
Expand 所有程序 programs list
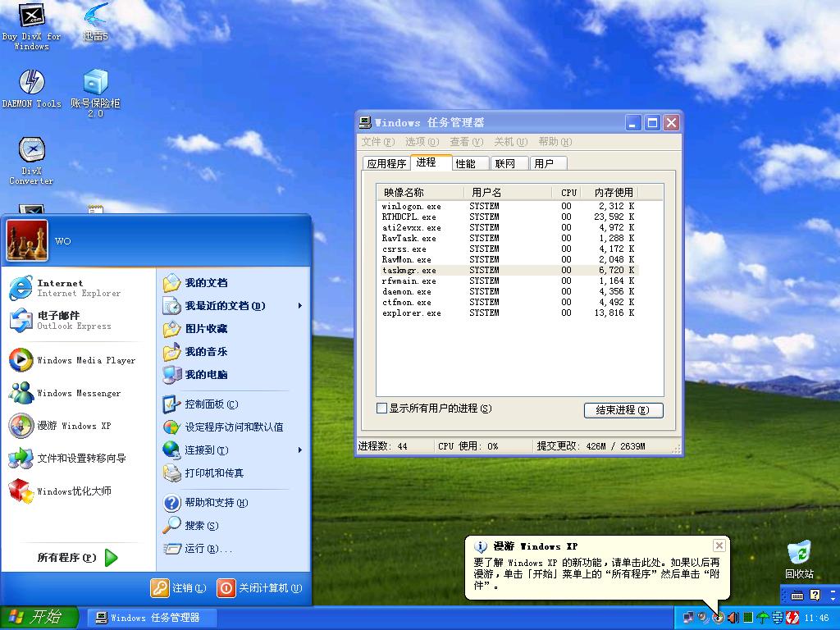77,558
